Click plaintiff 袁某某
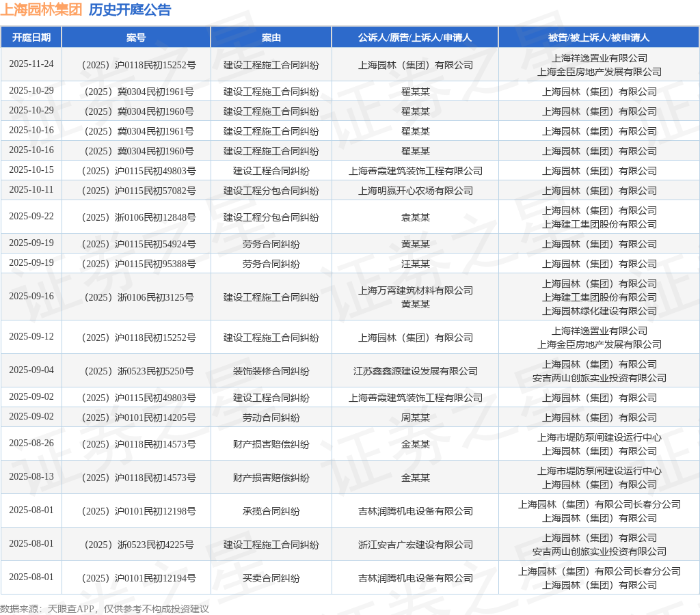700x615 pixels. 415,218
